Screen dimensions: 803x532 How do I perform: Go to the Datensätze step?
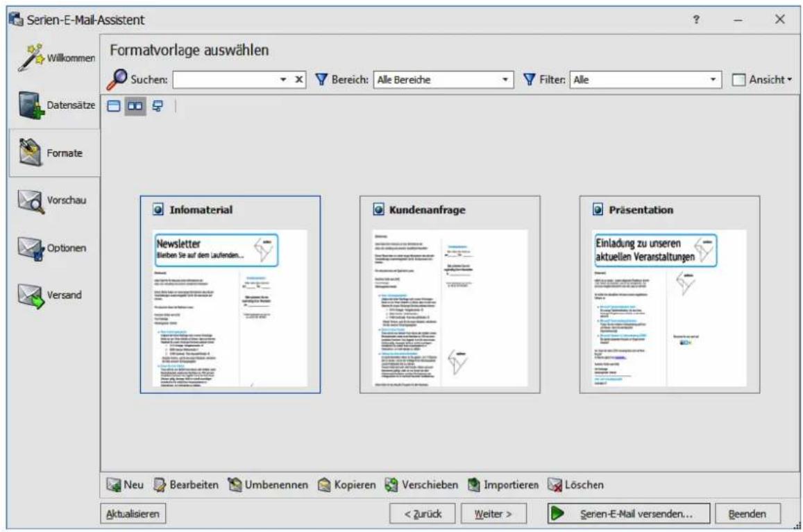pos(55,105)
